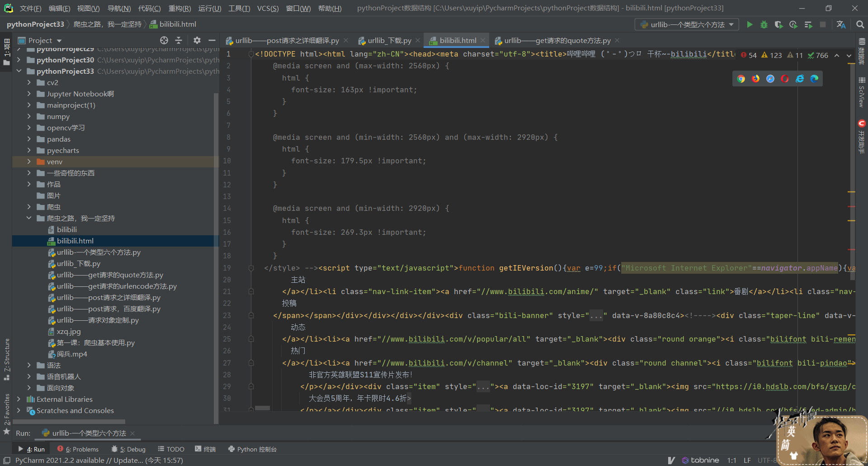Collapse the 爬虫之路,我一定坚持 folder
This screenshot has width=868, height=466.
pos(29,218)
